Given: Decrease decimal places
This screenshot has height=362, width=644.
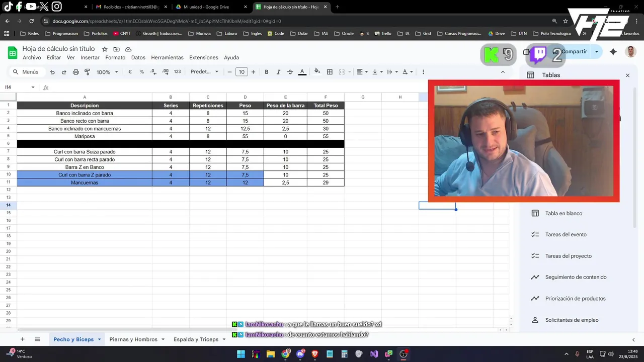Looking at the screenshot, I should (153, 72).
